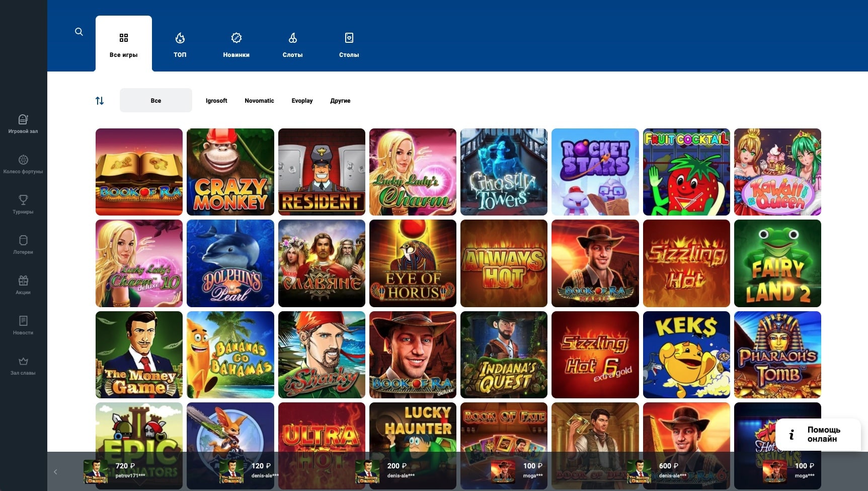This screenshot has width=868, height=491.
Task: Click the search magnifier icon
Action: [79, 32]
